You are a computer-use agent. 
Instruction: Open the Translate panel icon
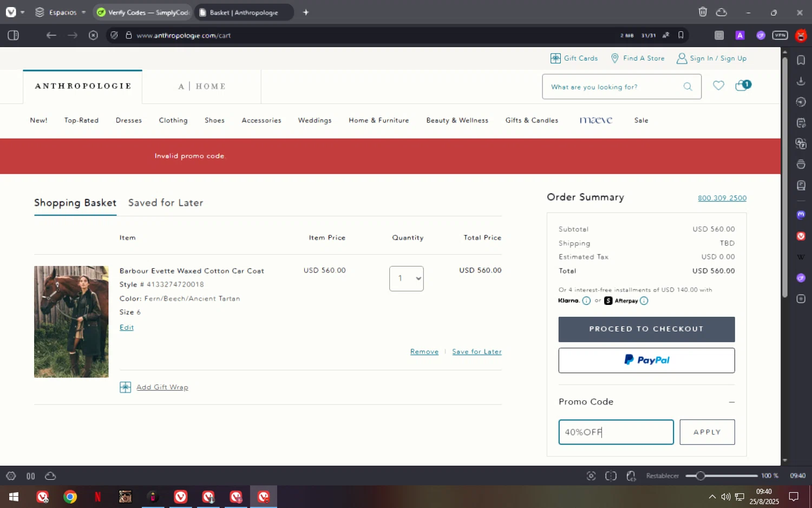click(x=801, y=144)
